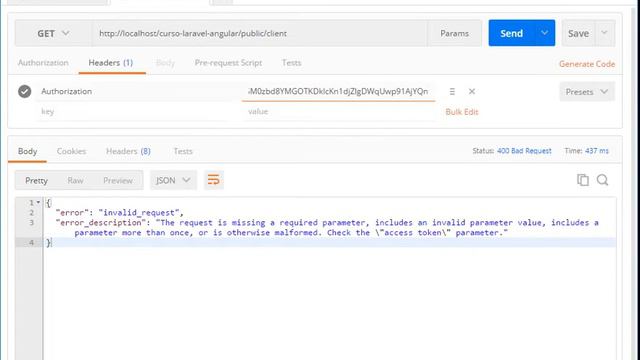Focus the request URL field
640x360 pixels.
tap(260, 33)
